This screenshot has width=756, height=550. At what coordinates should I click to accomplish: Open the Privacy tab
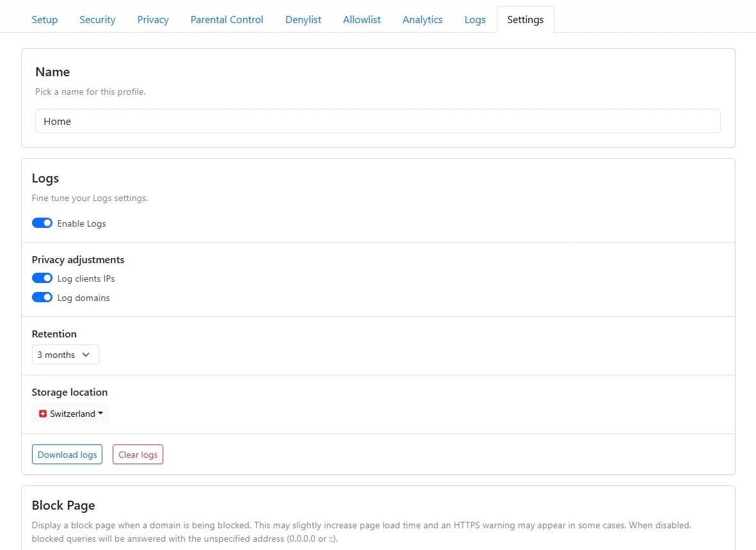152,20
